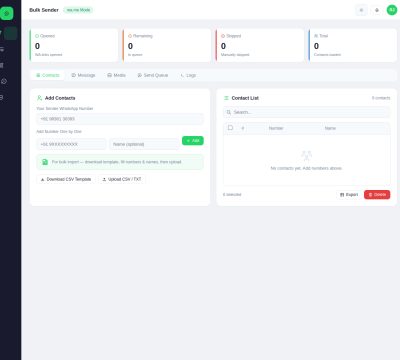Open the user avatar in top right
This screenshot has height=360, width=400.
392,10
